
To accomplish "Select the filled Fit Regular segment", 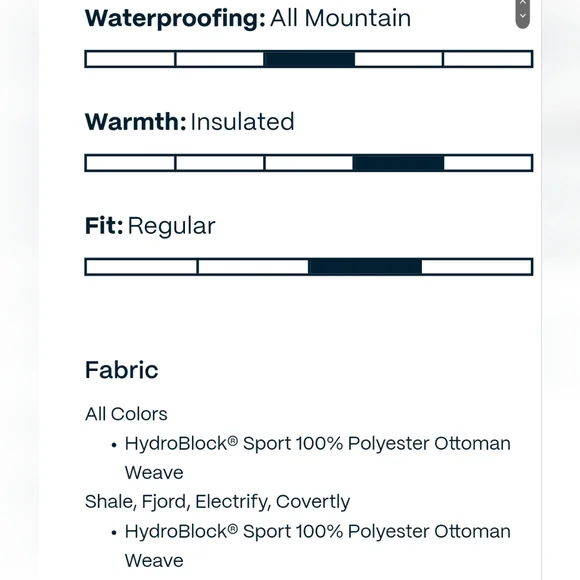I will pyautogui.click(x=365, y=267).
